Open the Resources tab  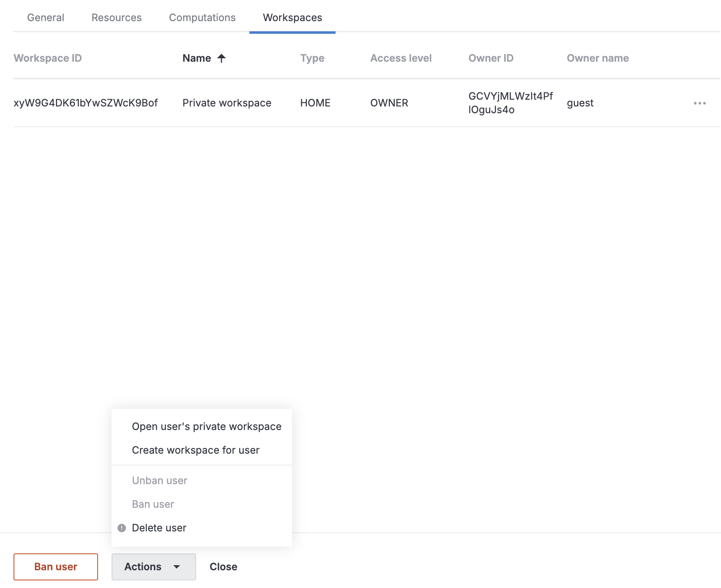116,17
